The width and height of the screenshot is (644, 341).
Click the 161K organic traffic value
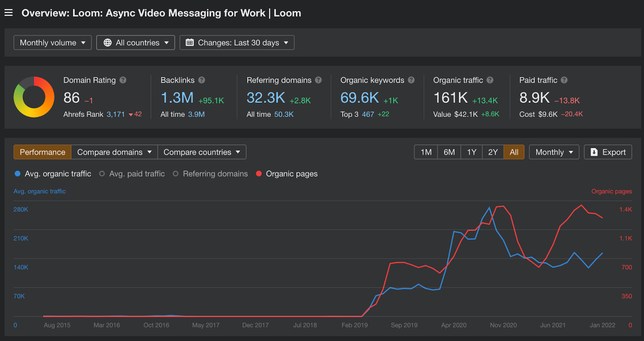450,98
